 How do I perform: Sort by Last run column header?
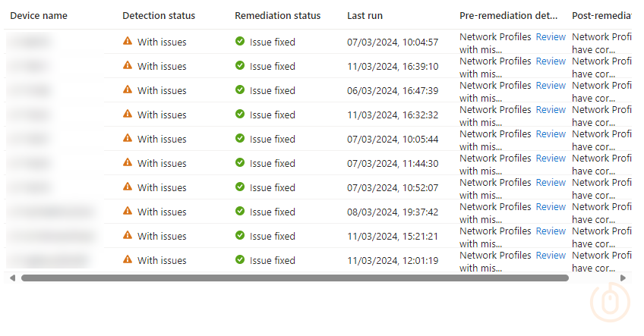click(x=365, y=15)
